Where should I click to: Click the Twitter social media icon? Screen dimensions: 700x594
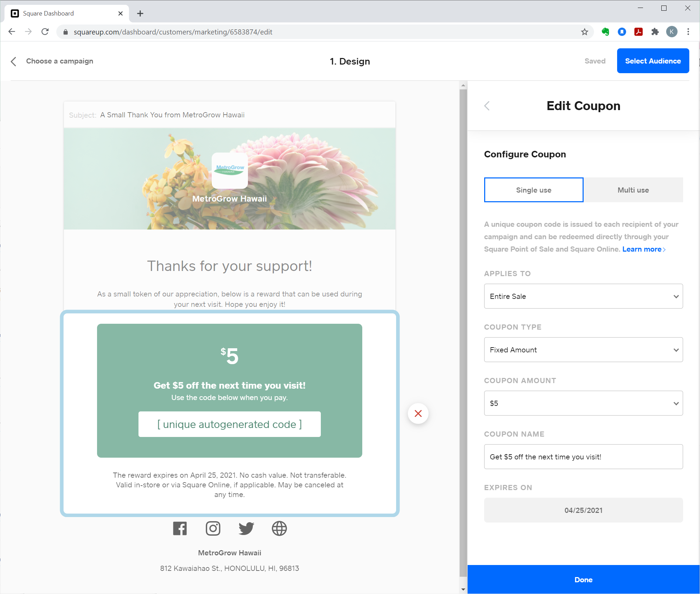click(246, 527)
